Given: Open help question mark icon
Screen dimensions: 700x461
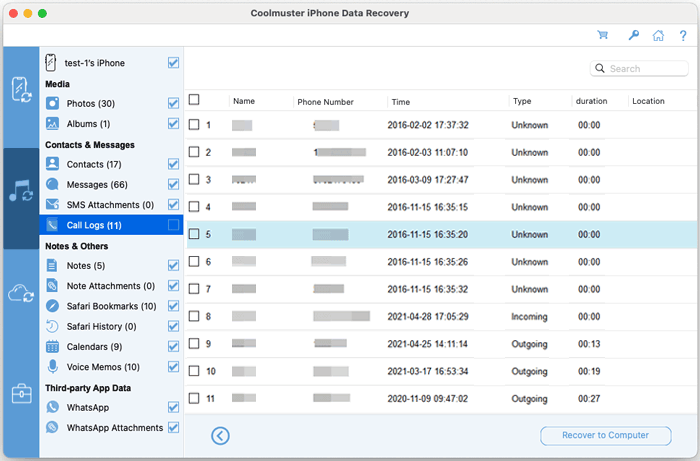Looking at the screenshot, I should 683,36.
